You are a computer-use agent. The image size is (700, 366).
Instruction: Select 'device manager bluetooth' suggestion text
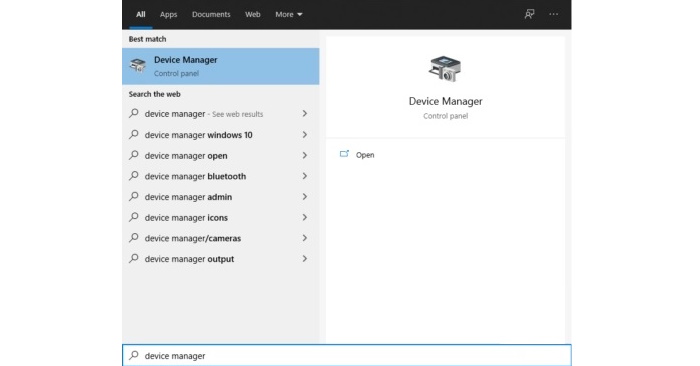(x=195, y=176)
